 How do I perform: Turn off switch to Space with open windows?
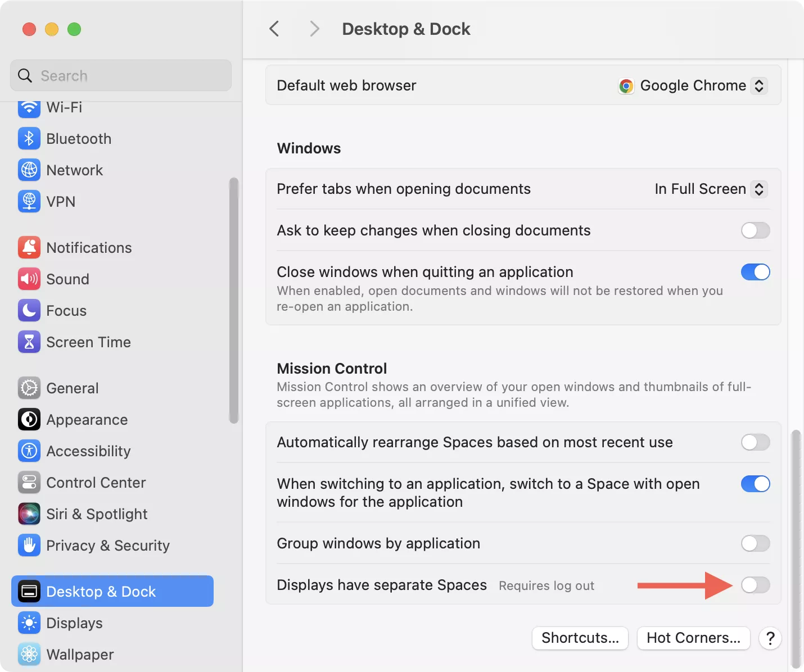[x=755, y=484]
